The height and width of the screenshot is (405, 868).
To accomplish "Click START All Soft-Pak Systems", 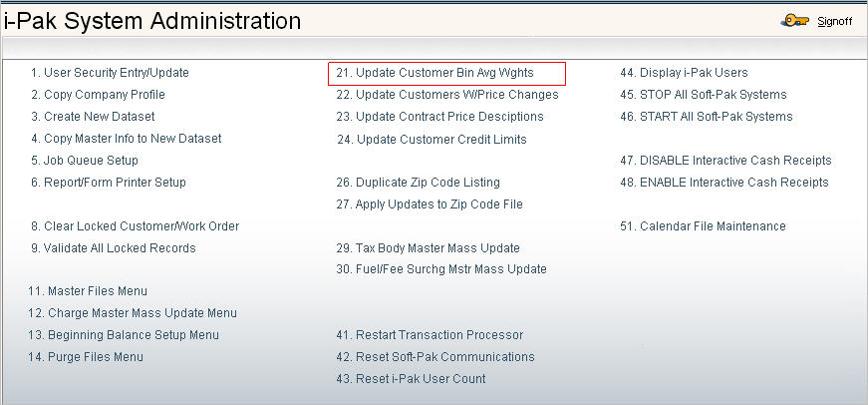I will pyautogui.click(x=707, y=117).
